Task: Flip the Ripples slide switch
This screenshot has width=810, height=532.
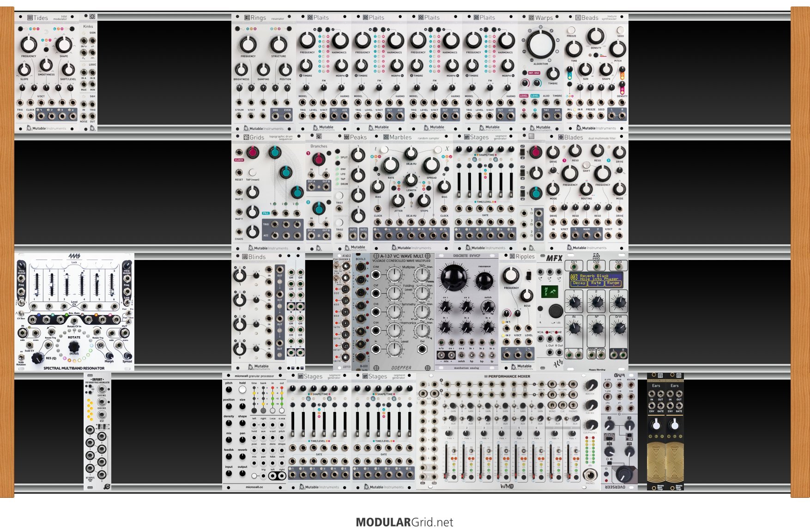Action: [x=528, y=275]
